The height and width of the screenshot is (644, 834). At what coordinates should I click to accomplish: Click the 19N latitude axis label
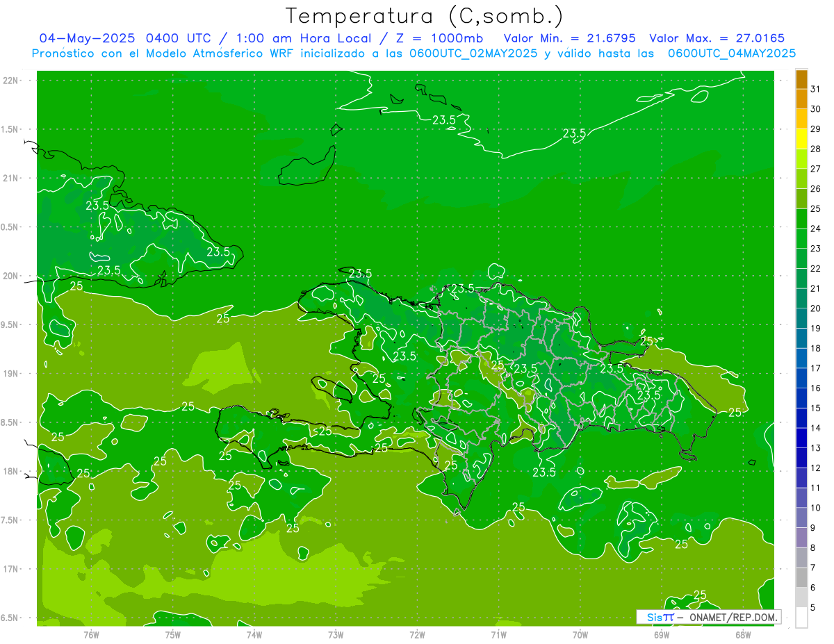point(12,373)
